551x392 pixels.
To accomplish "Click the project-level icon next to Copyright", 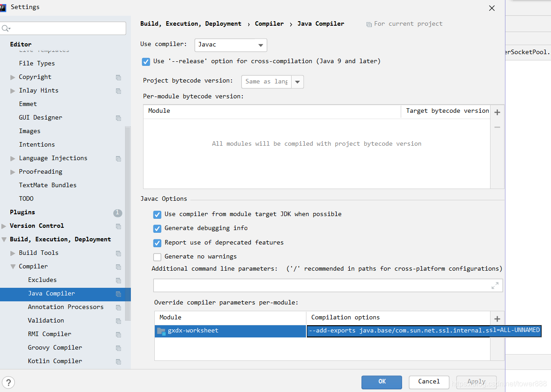I will (118, 77).
